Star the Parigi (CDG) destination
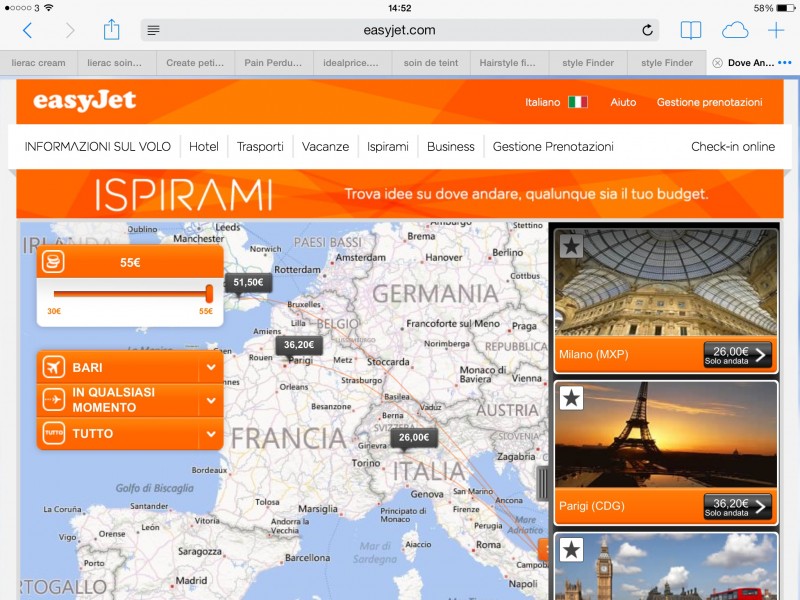The width and height of the screenshot is (800, 600). point(571,399)
